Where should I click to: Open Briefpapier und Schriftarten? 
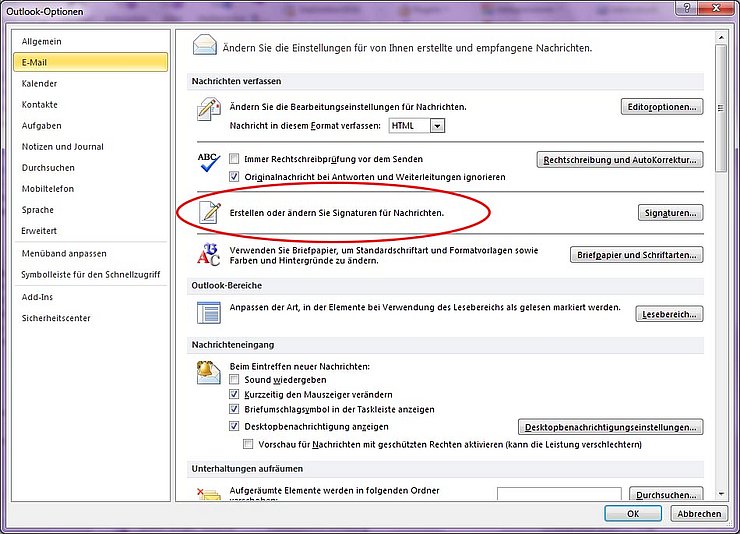[637, 255]
